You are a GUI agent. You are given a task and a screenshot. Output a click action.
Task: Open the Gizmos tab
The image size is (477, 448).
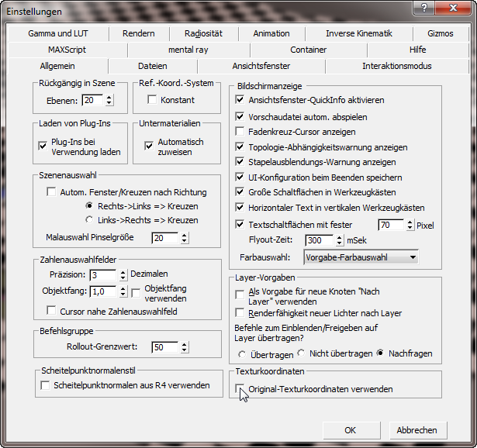(441, 33)
